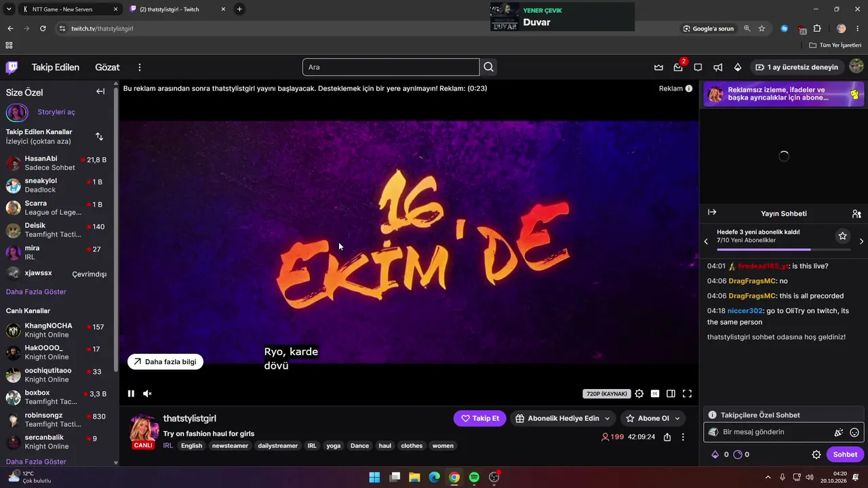Click the Ara search input field
The image size is (868, 488).
(x=391, y=67)
